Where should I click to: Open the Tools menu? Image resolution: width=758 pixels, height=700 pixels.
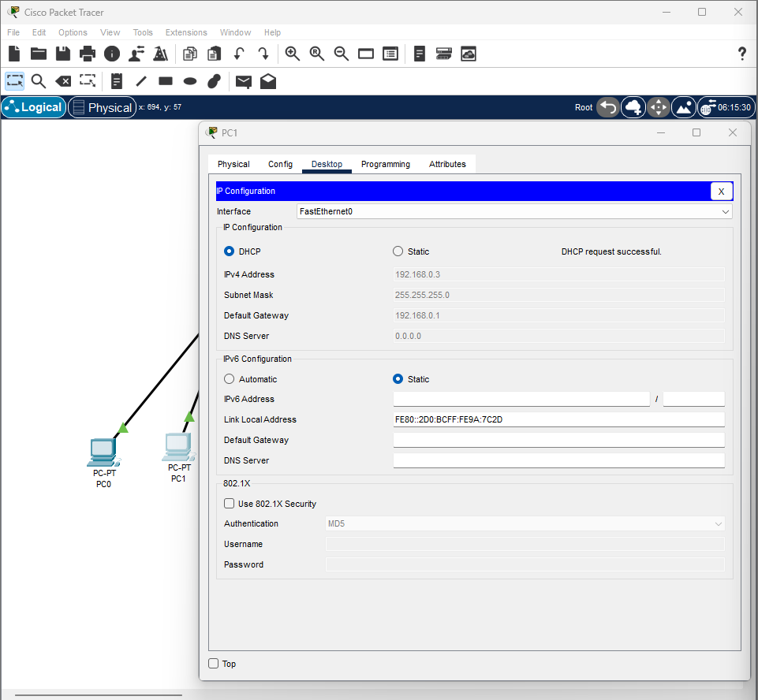click(x=143, y=32)
